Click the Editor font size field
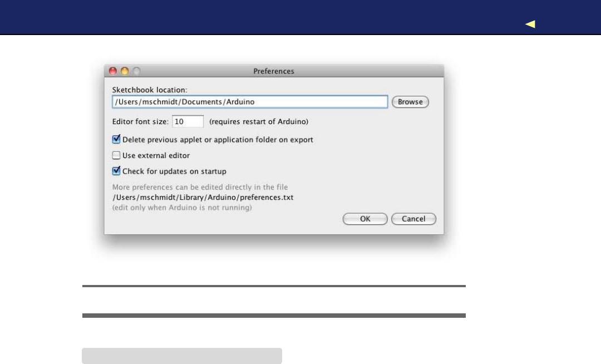Image resolution: width=601 pixels, height=364 pixels. tap(188, 121)
